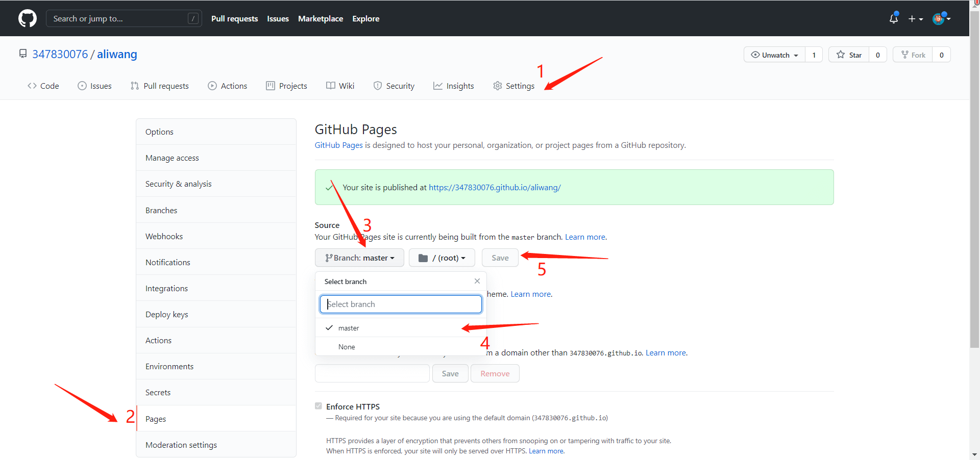Click the custom domain Save button
This screenshot has width=980, height=460.
(450, 373)
